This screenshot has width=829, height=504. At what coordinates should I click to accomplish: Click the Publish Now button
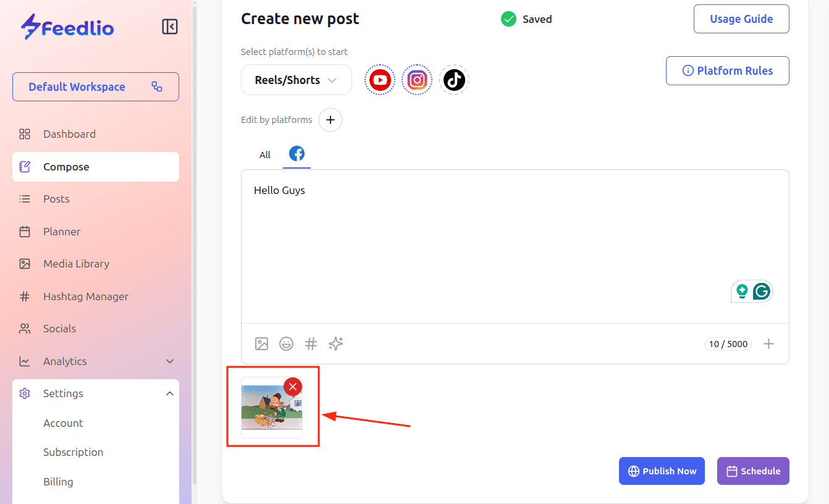662,471
